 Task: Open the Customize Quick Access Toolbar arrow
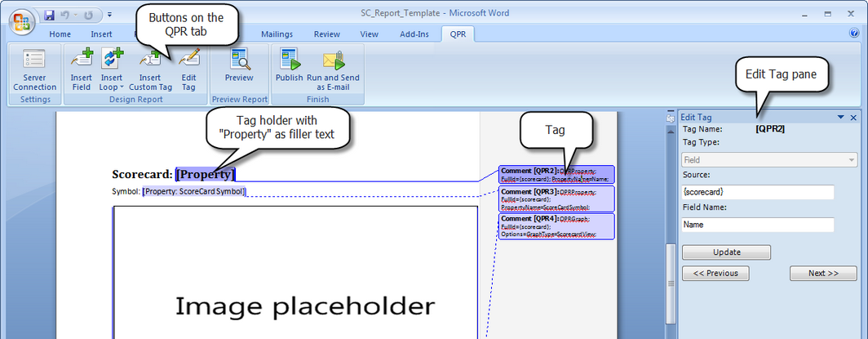click(109, 15)
